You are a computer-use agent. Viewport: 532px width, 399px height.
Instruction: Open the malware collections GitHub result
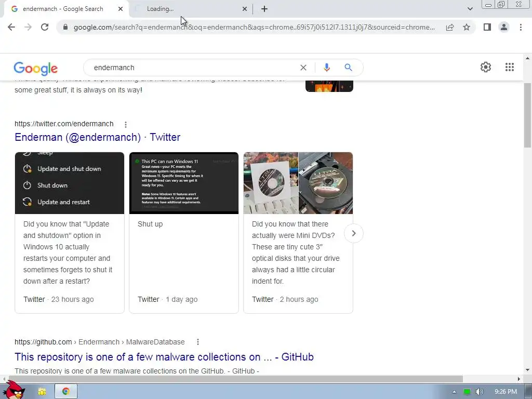coord(164,357)
